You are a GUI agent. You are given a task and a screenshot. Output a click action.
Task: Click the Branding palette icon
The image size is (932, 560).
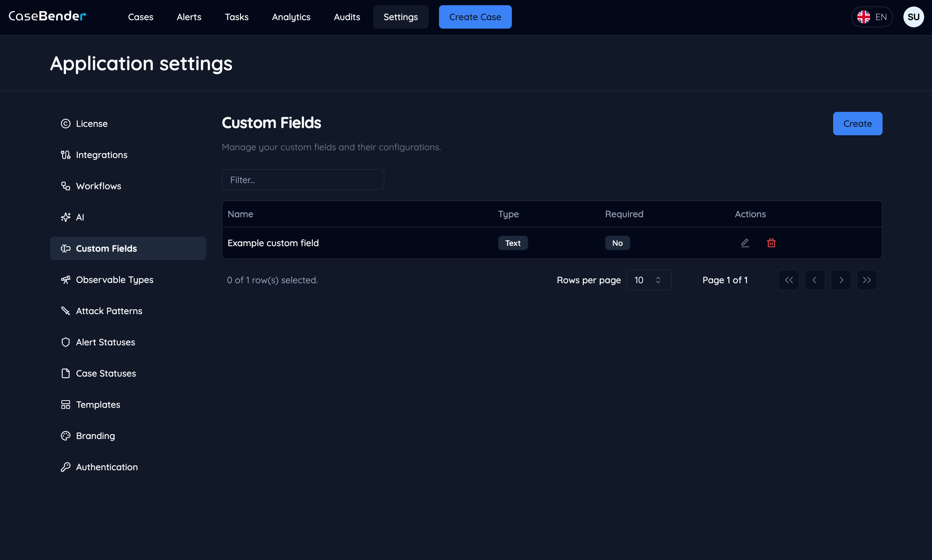[65, 435]
